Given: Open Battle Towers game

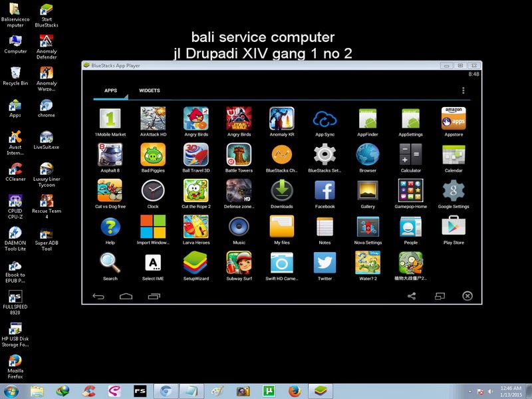Looking at the screenshot, I should click(239, 155).
